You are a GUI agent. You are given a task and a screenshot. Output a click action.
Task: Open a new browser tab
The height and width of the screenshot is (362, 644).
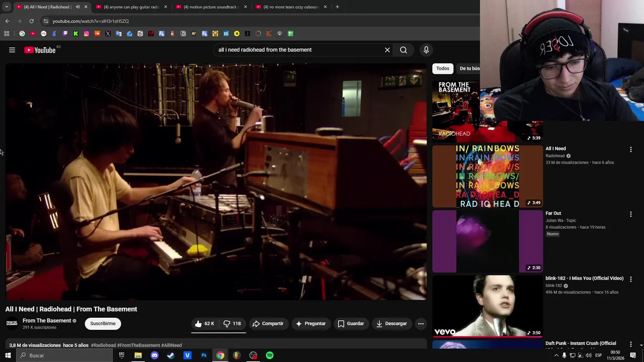337,7
